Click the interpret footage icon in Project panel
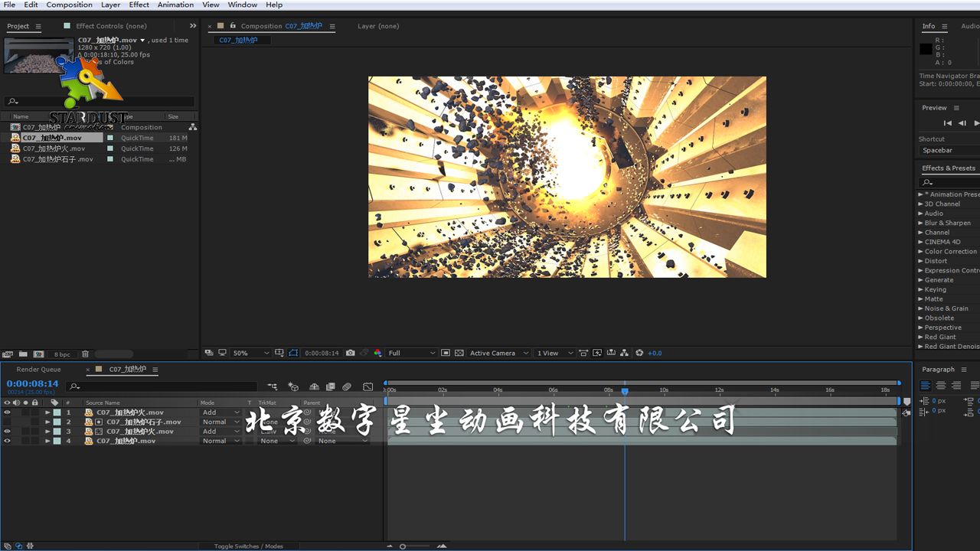 pos(8,354)
